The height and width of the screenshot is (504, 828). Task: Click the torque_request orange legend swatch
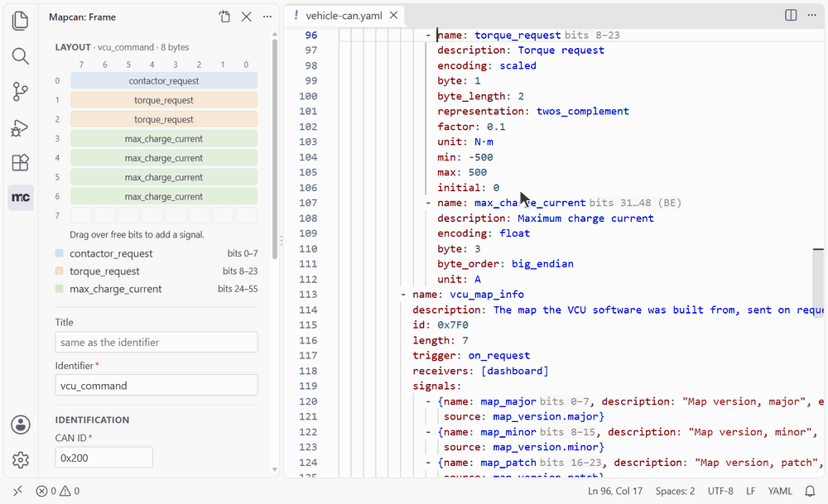(59, 271)
